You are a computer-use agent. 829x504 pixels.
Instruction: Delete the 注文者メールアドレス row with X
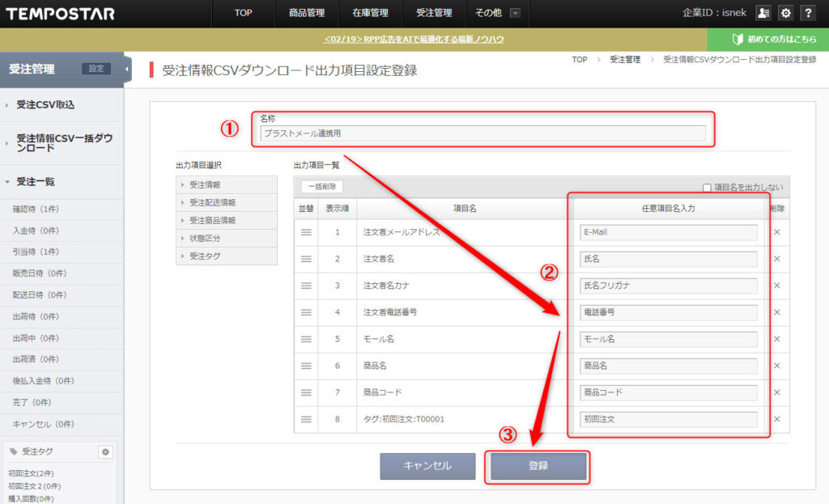pyautogui.click(x=776, y=232)
